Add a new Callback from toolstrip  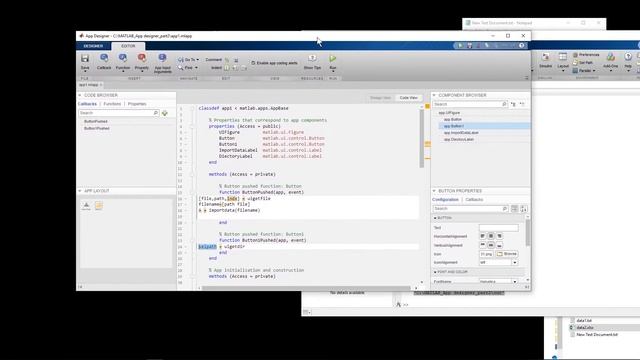[x=104, y=61]
